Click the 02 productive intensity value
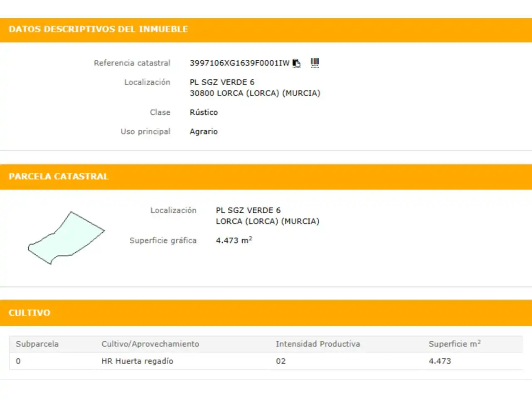 (x=281, y=361)
